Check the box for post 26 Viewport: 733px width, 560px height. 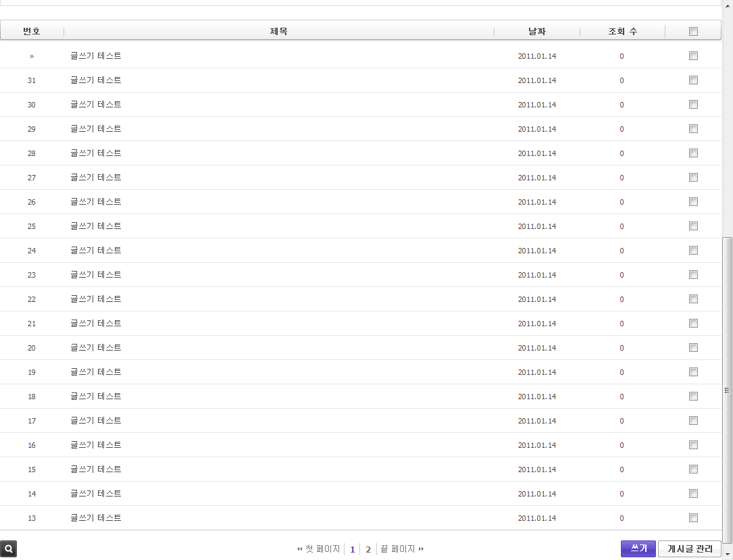coord(693,202)
